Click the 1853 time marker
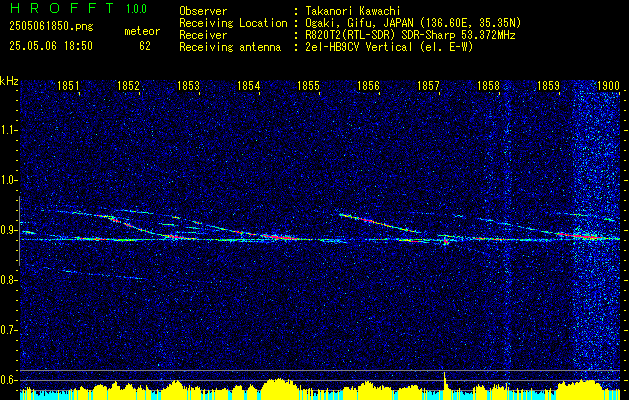629x400 pixels. click(188, 85)
